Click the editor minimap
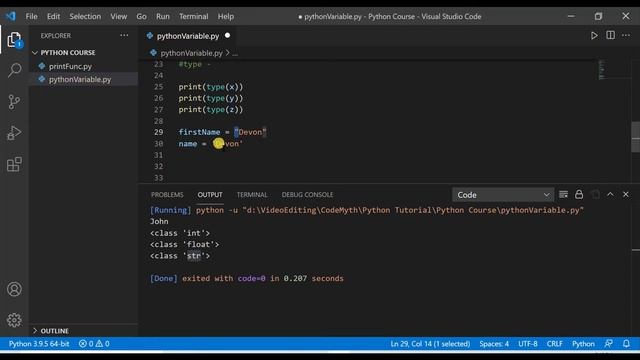The image size is (640, 360). [x=602, y=69]
